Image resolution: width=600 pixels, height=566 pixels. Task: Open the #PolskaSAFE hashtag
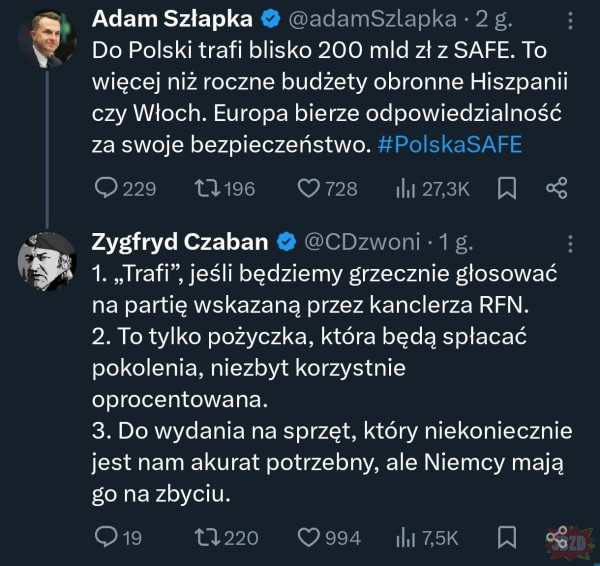[x=451, y=143]
